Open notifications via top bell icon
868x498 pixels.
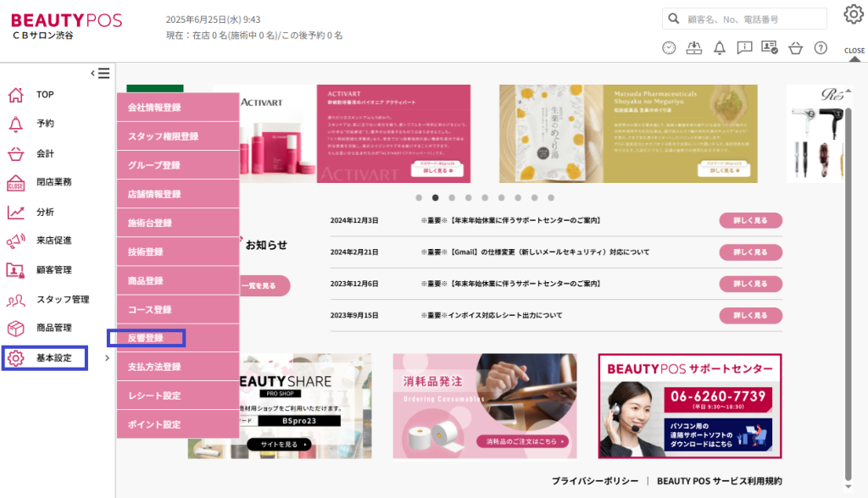(720, 48)
